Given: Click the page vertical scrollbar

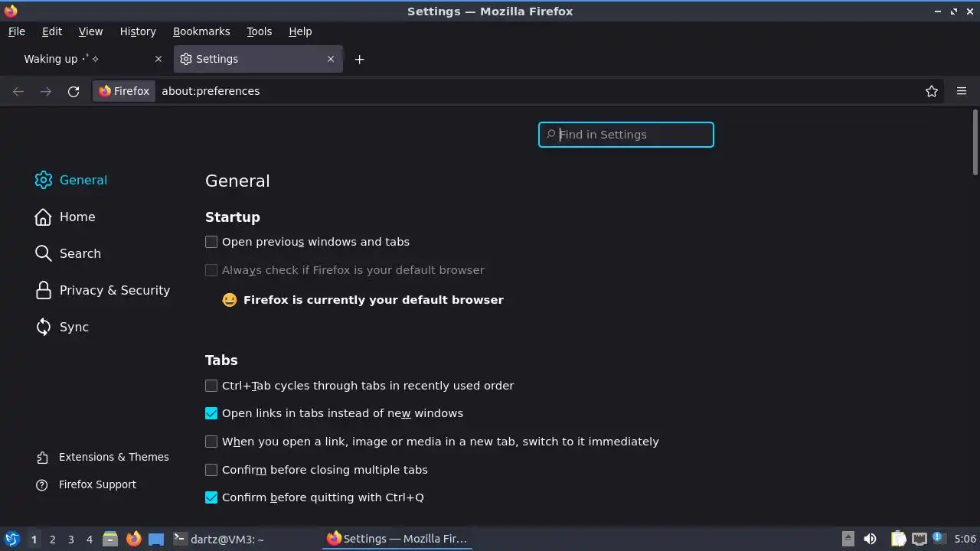Looking at the screenshot, I should (x=975, y=142).
